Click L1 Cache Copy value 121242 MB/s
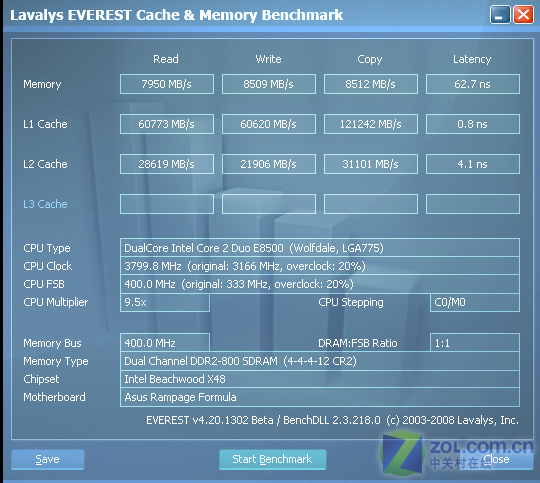540x483 pixels. point(371,124)
